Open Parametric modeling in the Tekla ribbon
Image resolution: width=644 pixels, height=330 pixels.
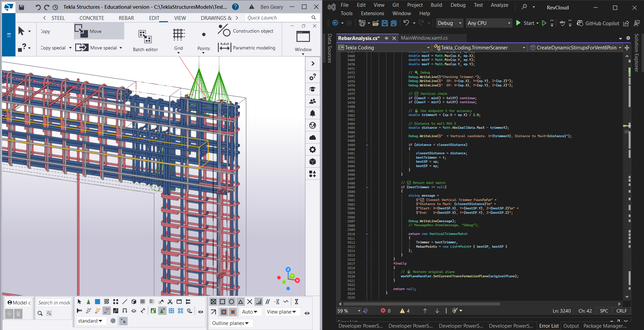(x=247, y=48)
